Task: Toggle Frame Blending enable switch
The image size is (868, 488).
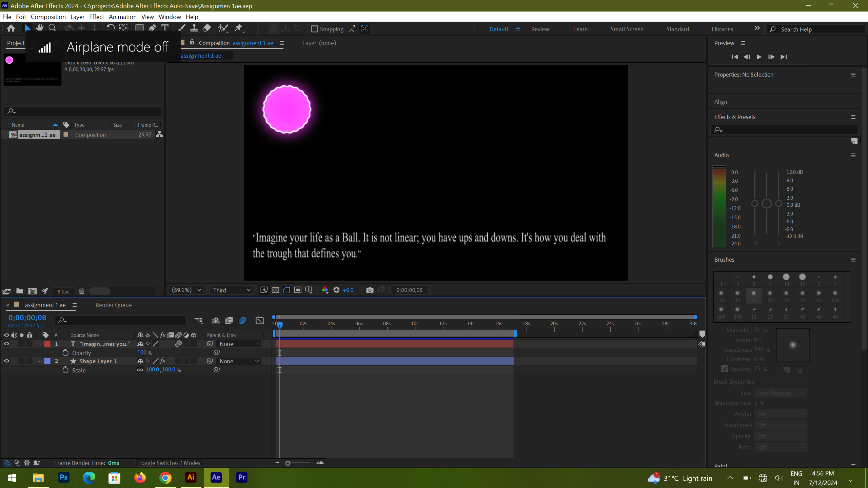Action: pos(229,320)
